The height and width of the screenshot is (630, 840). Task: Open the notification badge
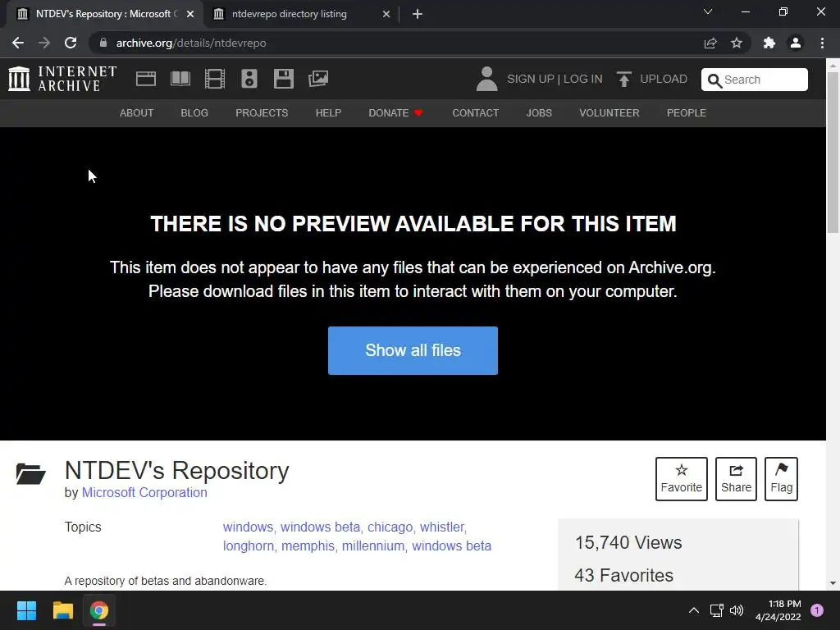click(817, 610)
